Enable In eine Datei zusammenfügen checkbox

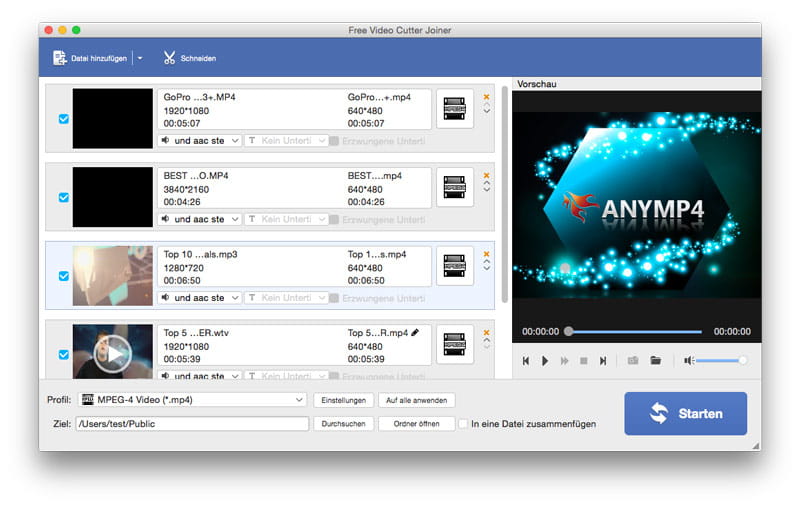click(x=463, y=424)
